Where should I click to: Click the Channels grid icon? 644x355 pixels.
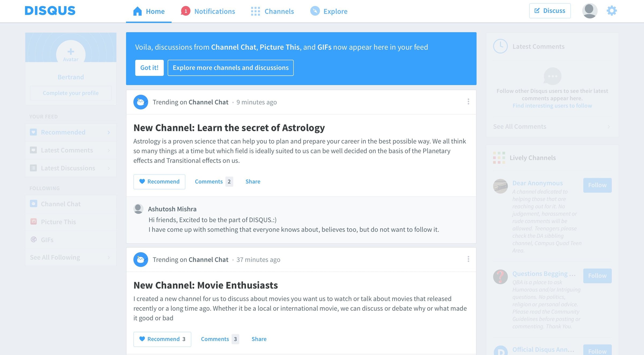[x=255, y=11]
